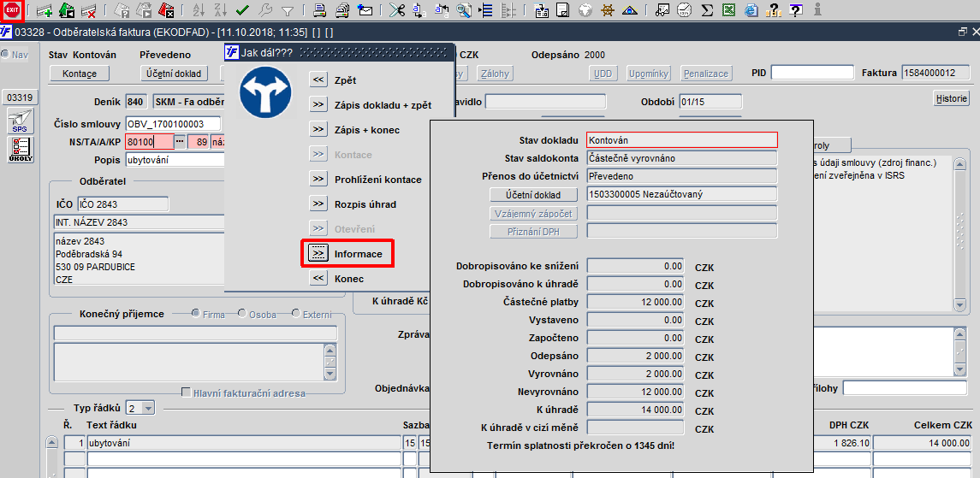Click the scissors cut icon
The width and height of the screenshot is (980, 478).
coord(397,10)
